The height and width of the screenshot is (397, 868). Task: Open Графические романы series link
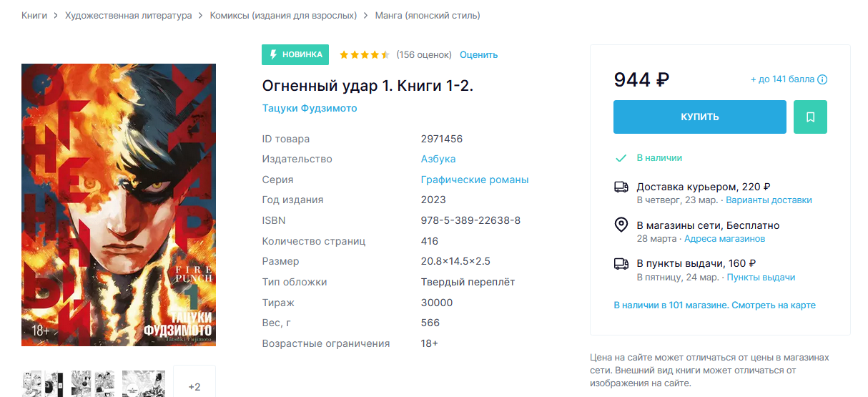[475, 180]
